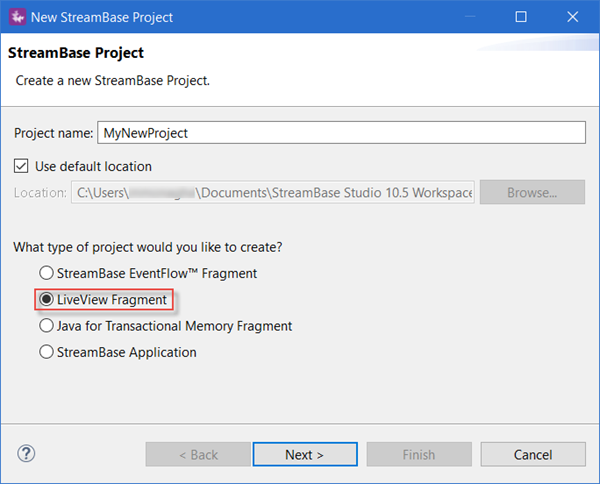600x484 pixels.
Task: Click the help question mark icon
Action: click(x=27, y=454)
